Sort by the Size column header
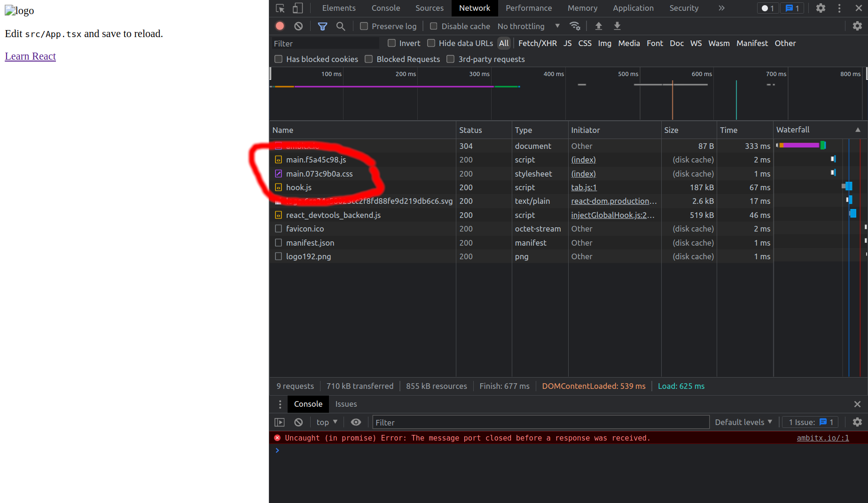 pyautogui.click(x=688, y=130)
